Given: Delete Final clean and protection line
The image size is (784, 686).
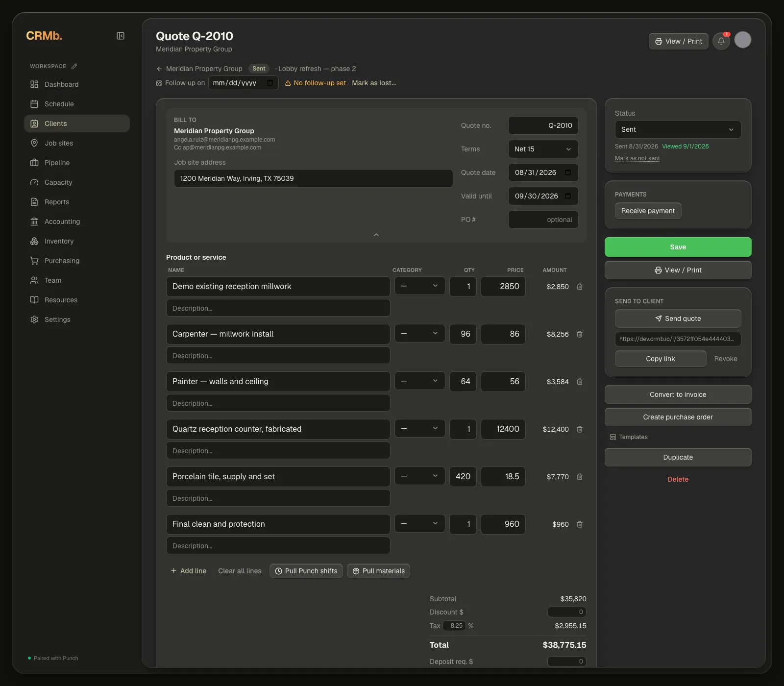Looking at the screenshot, I should coord(580,524).
